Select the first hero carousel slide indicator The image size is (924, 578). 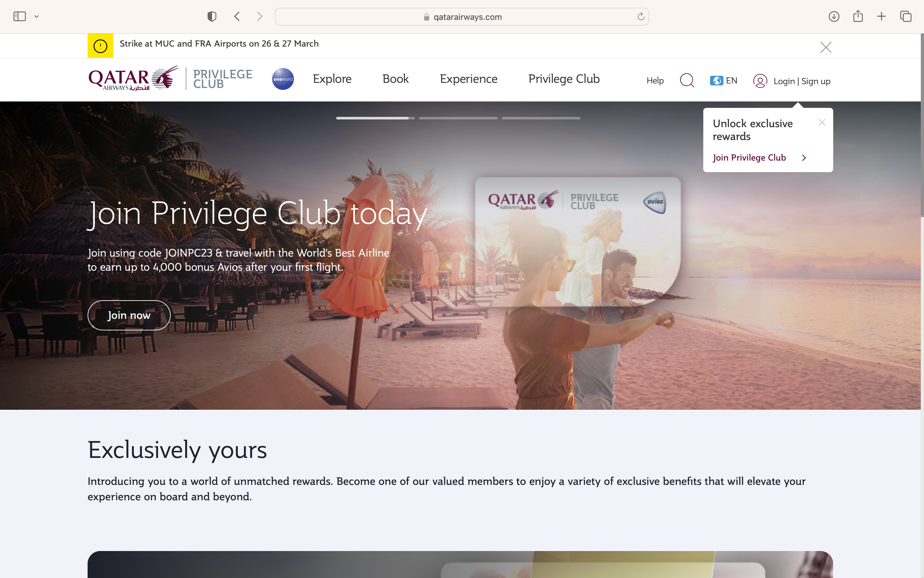375,118
